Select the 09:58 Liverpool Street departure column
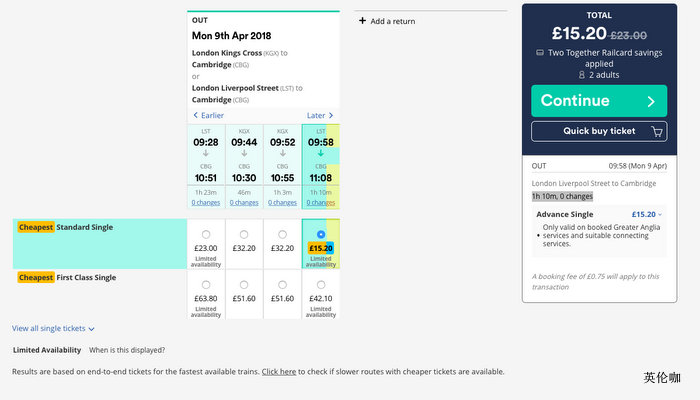This screenshot has height=400, width=700. (x=320, y=155)
